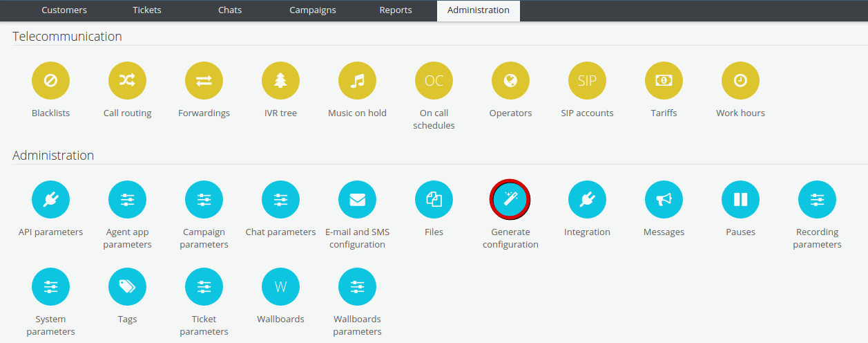Viewport: 868px width, 343px height.
Task: Switch to the Campaigns tab
Action: coord(313,10)
